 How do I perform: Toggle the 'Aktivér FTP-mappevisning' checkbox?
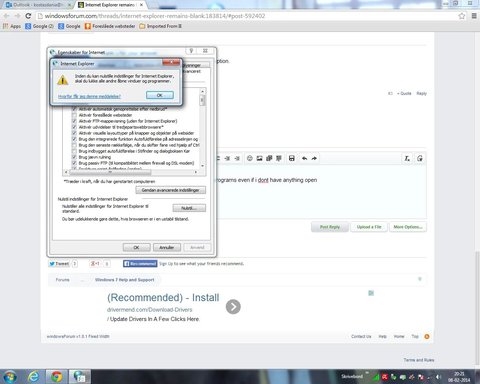click(x=74, y=121)
